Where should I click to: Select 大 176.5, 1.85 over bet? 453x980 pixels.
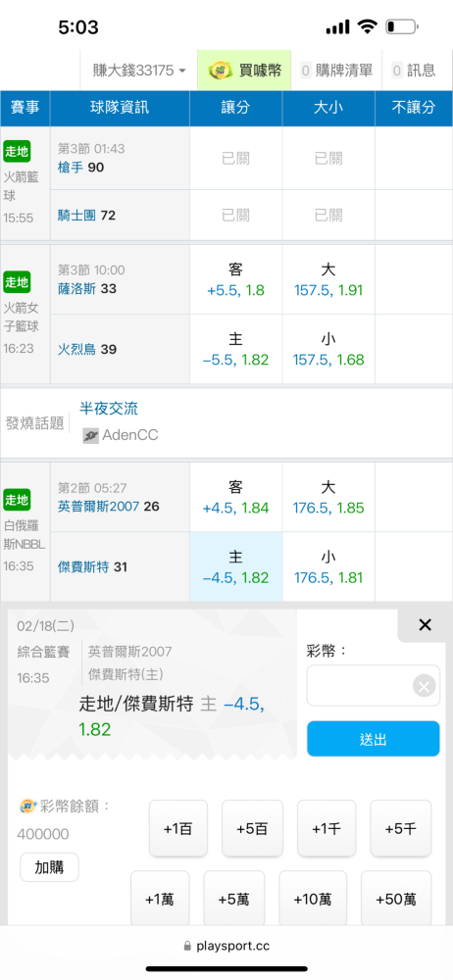pos(328,497)
